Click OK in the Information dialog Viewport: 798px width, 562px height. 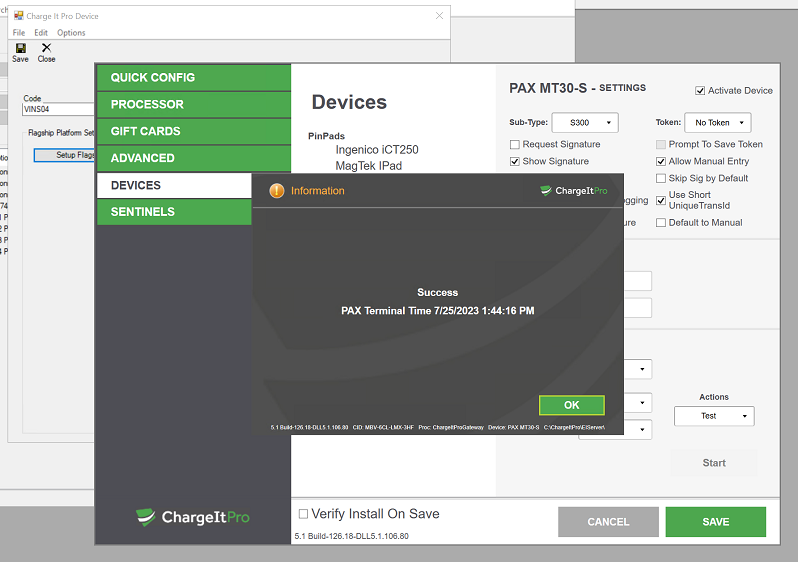(x=572, y=405)
